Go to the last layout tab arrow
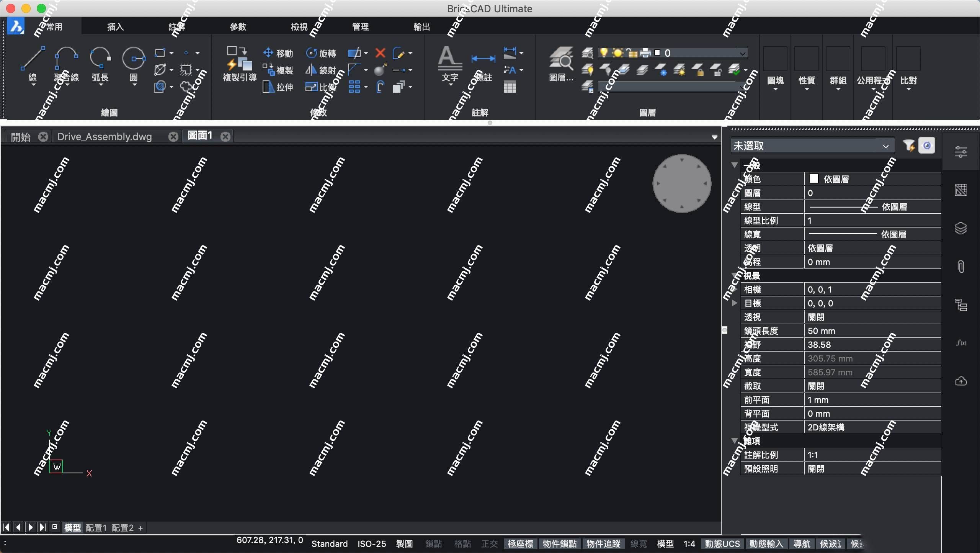 point(43,527)
